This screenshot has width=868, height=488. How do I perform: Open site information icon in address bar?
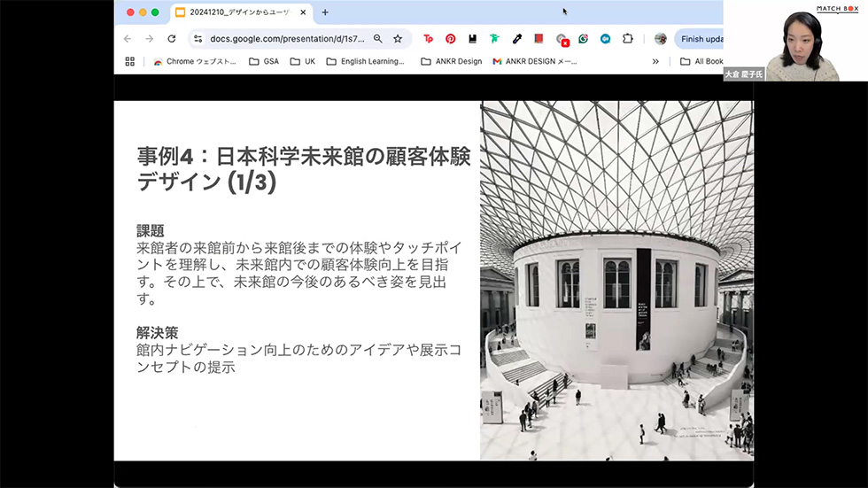point(198,39)
